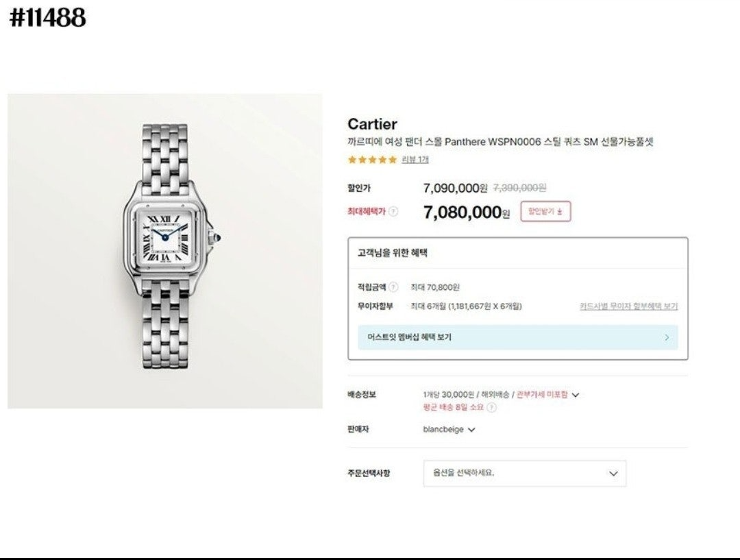Open 카드사별 무이자 할부혜택 보기 link
The image size is (740, 560).
628,306
